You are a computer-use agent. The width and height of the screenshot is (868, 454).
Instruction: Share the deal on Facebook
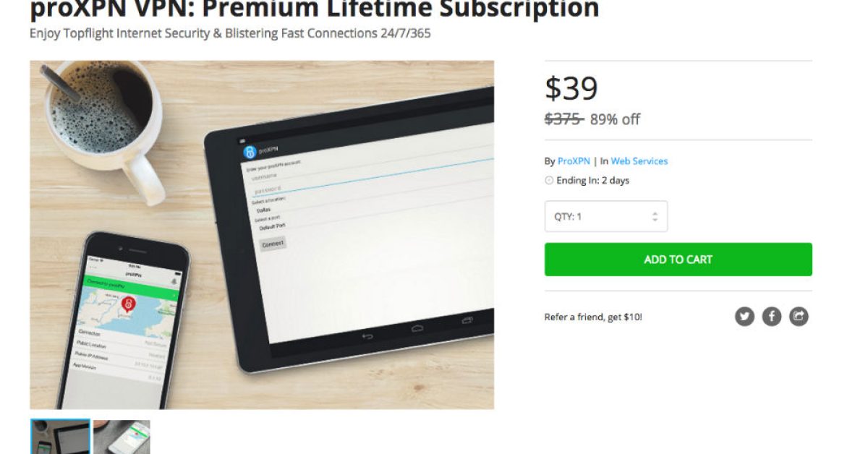pyautogui.click(x=772, y=316)
